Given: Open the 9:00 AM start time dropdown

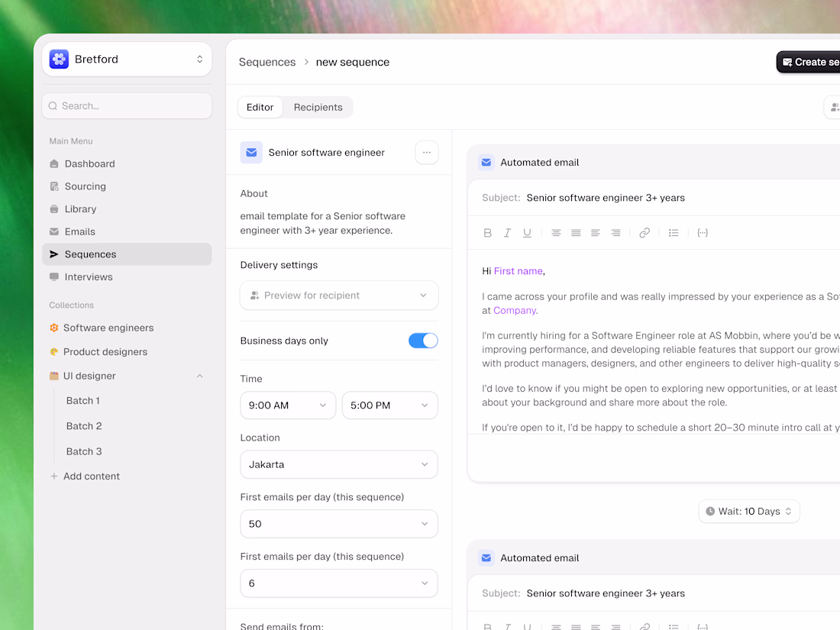Looking at the screenshot, I should tap(288, 405).
